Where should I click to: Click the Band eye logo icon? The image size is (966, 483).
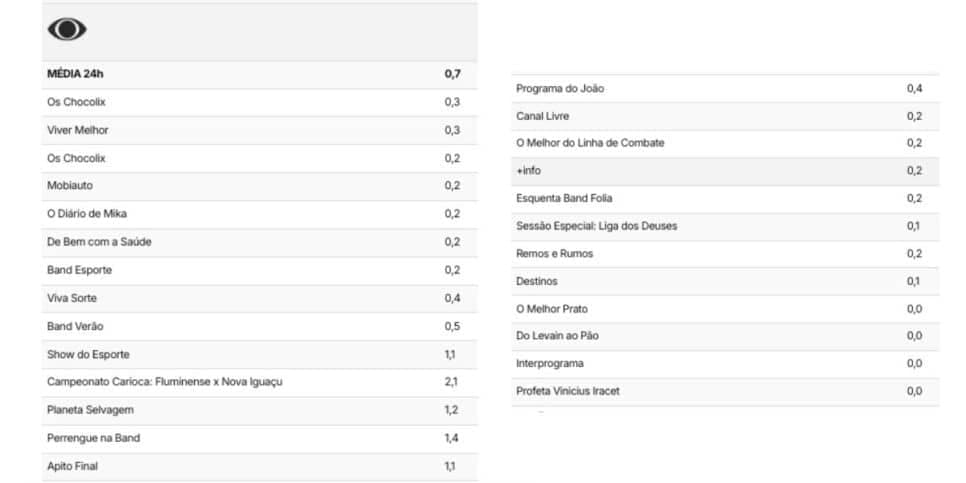67,30
